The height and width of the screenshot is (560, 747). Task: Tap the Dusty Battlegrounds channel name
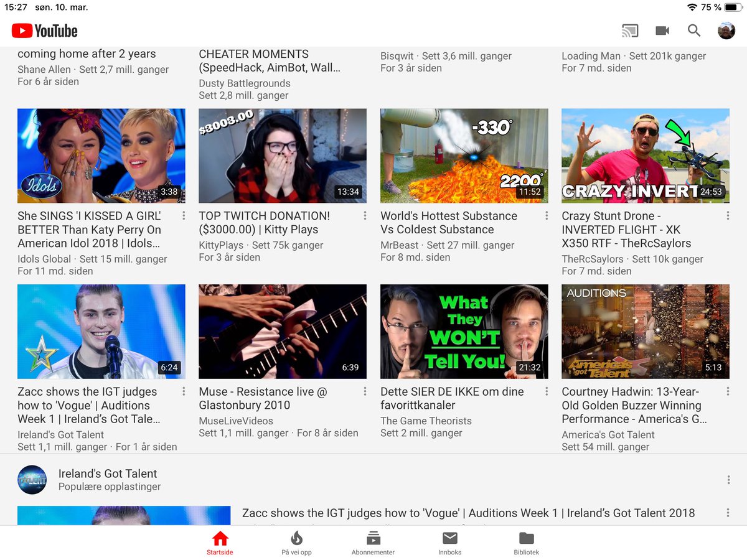point(245,83)
